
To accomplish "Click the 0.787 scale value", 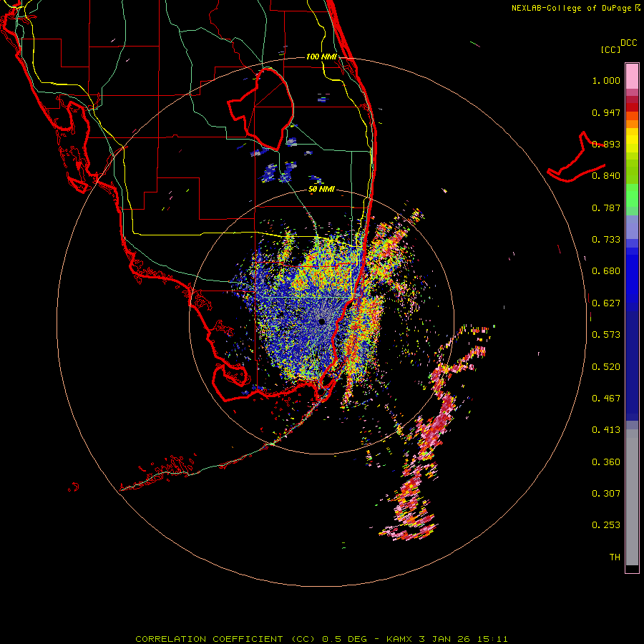I will click(606, 208).
